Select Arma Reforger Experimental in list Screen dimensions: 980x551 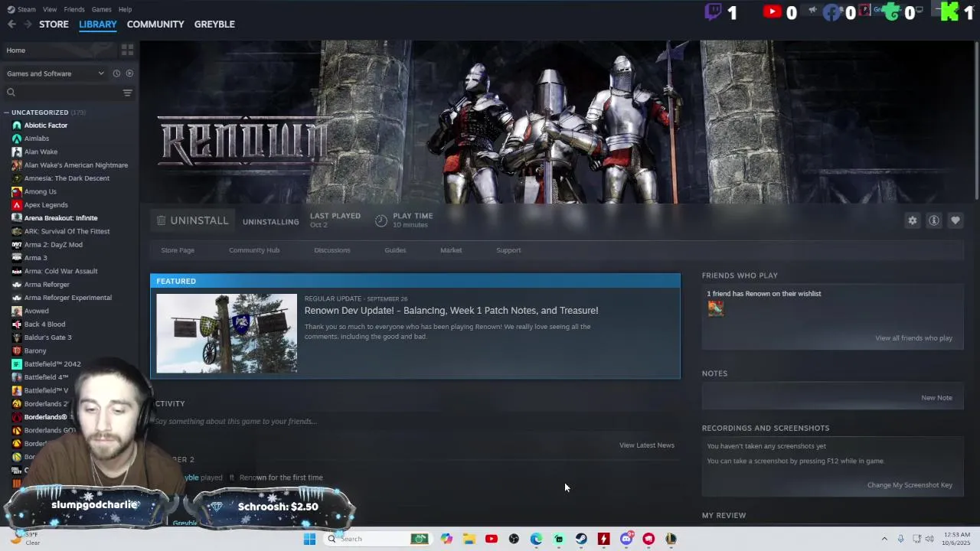click(x=68, y=298)
